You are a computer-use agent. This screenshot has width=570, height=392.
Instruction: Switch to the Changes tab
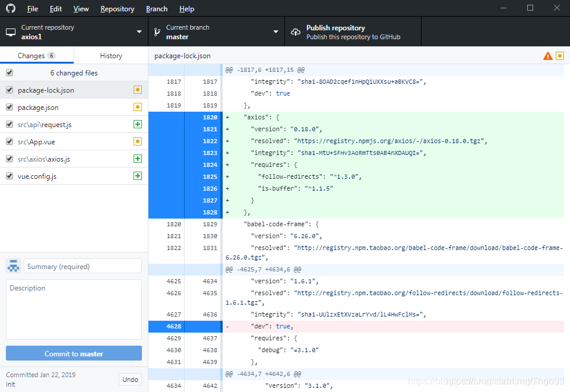point(37,56)
